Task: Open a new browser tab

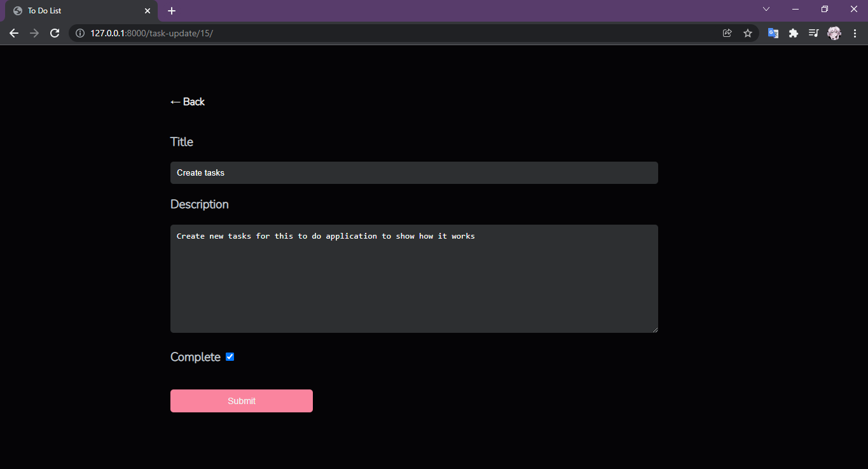Action: tap(171, 10)
